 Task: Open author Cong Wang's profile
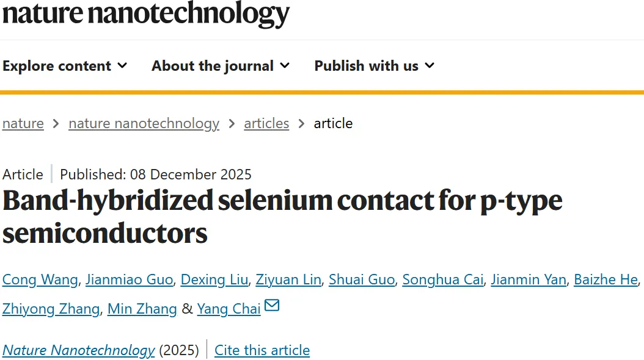[x=40, y=279]
